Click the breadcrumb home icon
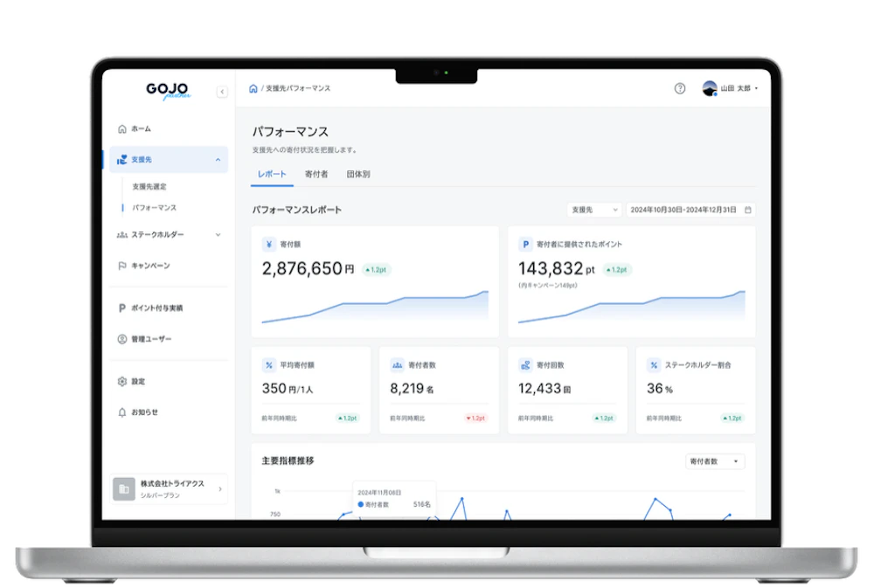 [252, 88]
